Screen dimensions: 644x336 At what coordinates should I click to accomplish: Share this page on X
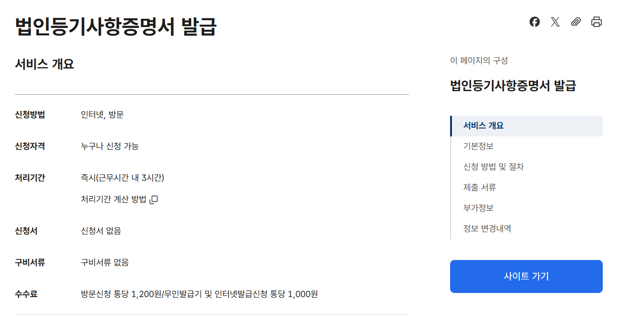click(x=555, y=22)
